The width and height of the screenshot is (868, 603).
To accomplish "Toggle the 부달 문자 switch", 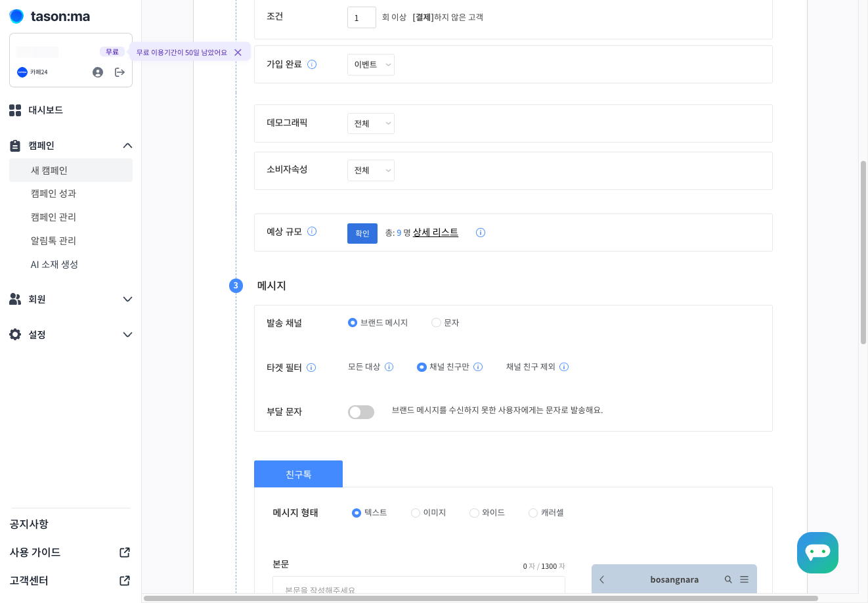I will click(361, 412).
